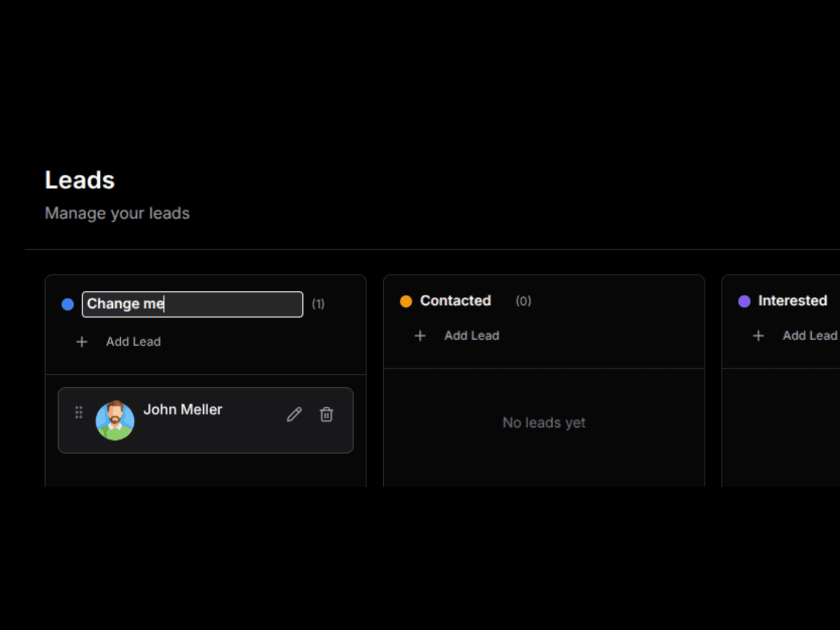Screen dimensions: 840x630
Task: Click the plus icon in the Interested column
Action: click(758, 335)
